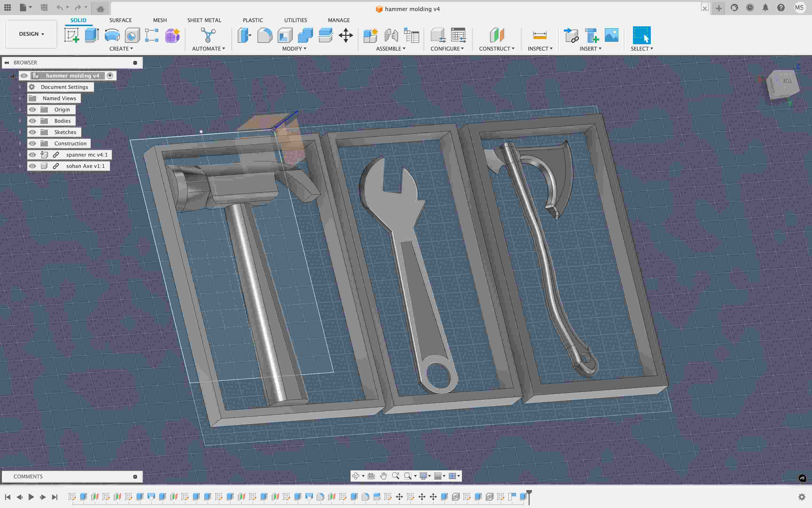The width and height of the screenshot is (812, 508).
Task: Click the Pan hand navigation tool
Action: tap(383, 476)
